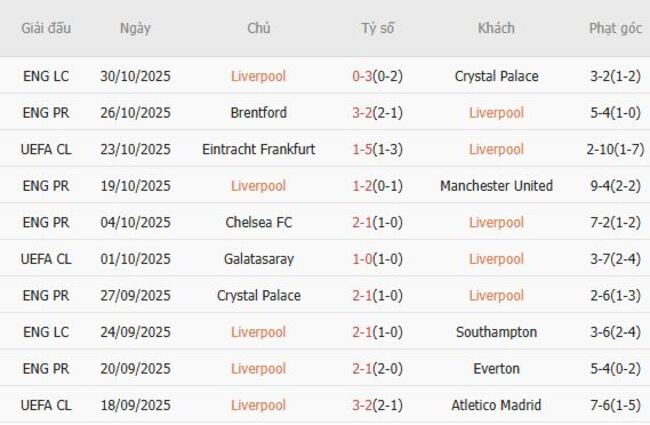
Task: Open the Southampton team link
Action: pyautogui.click(x=496, y=332)
